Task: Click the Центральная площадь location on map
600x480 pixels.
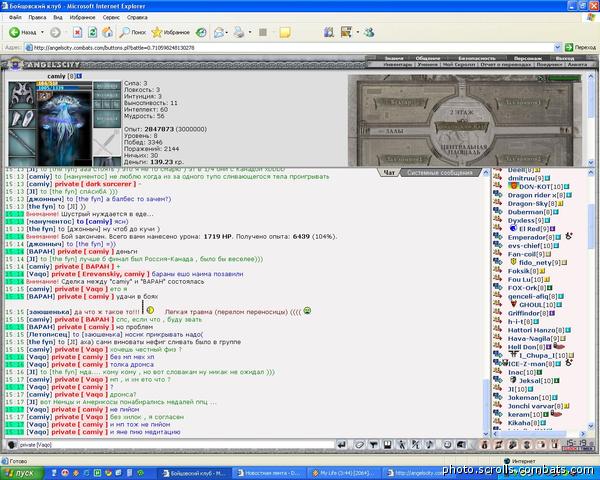Action: (x=465, y=149)
